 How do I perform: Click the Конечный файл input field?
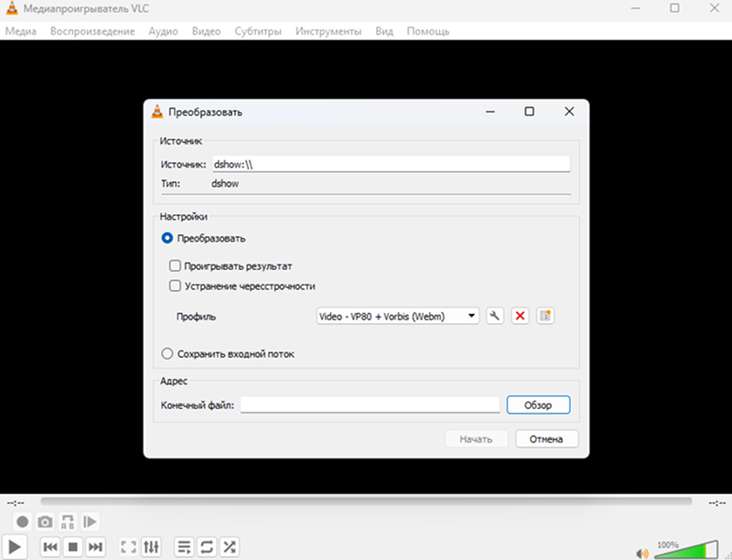pos(371,404)
